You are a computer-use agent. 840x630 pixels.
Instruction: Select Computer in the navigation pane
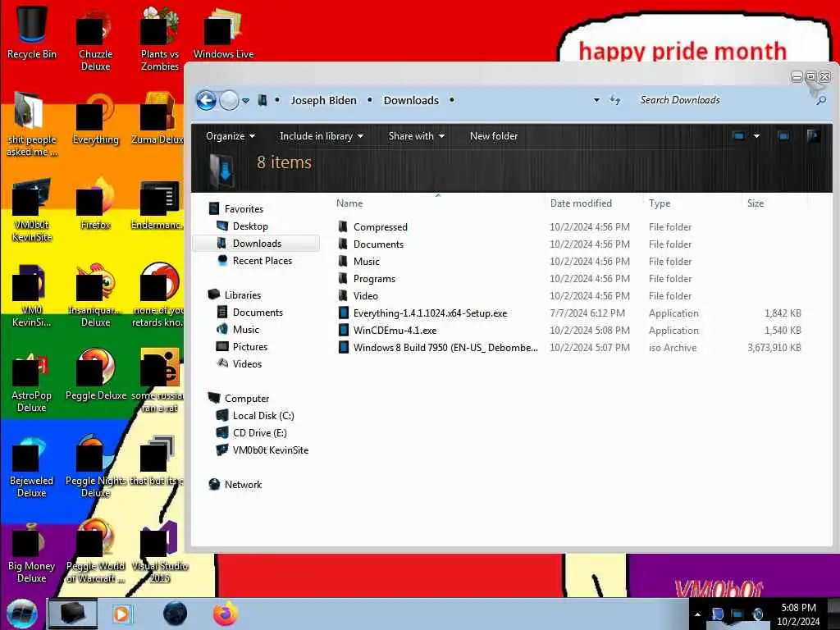246,399
